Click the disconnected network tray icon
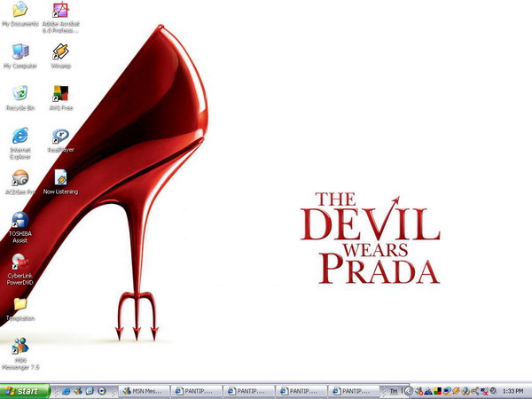This screenshot has height=399, width=532. pos(484,391)
